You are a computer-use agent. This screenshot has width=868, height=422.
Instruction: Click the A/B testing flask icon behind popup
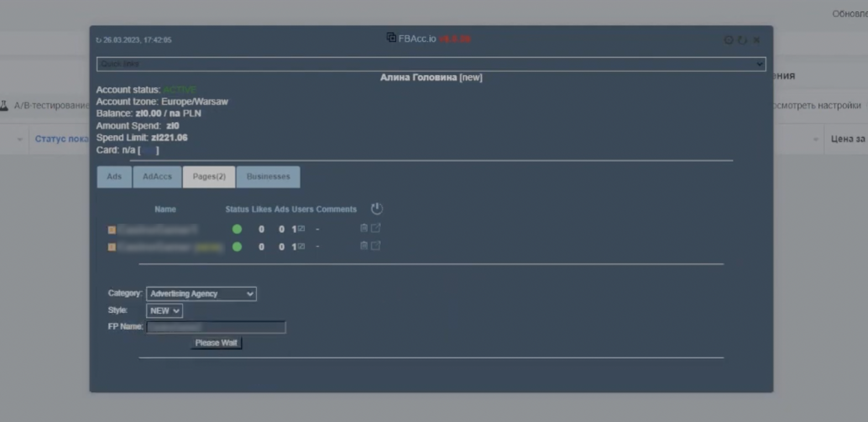pyautogui.click(x=4, y=105)
